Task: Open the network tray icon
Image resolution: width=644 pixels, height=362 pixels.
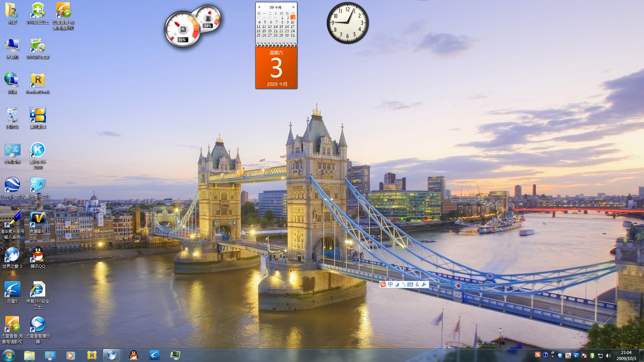Action: point(600,356)
